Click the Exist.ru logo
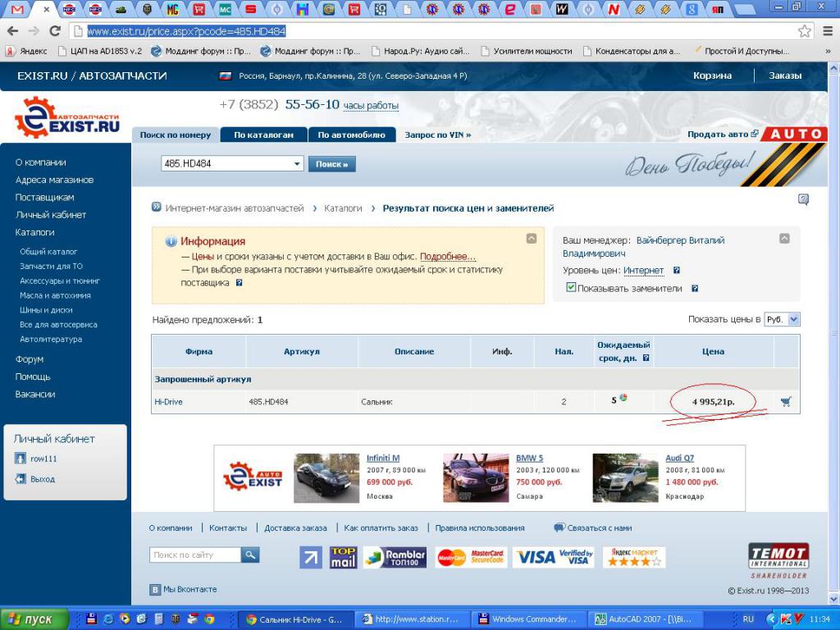 [x=67, y=118]
